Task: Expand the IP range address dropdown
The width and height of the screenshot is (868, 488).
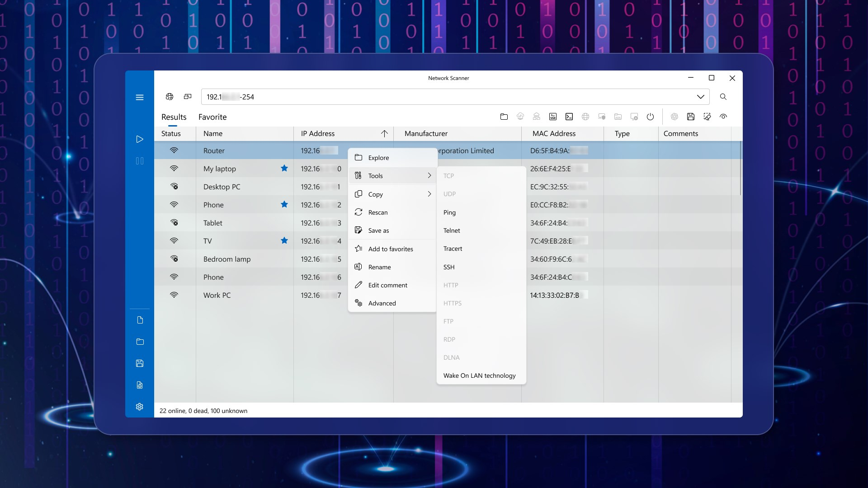Action: (700, 97)
